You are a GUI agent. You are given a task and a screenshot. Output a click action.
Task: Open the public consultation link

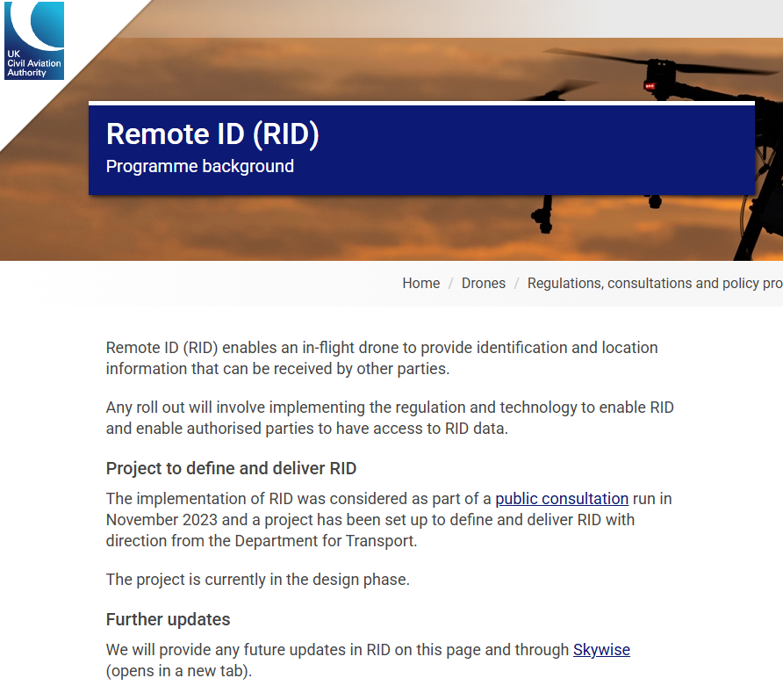click(561, 498)
